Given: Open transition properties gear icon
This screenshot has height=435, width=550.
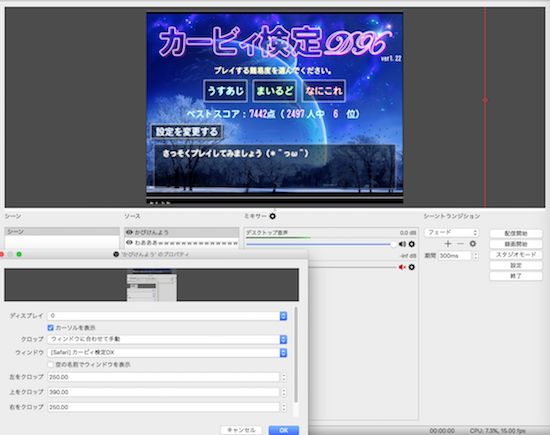Looking at the screenshot, I should pyautogui.click(x=473, y=243).
